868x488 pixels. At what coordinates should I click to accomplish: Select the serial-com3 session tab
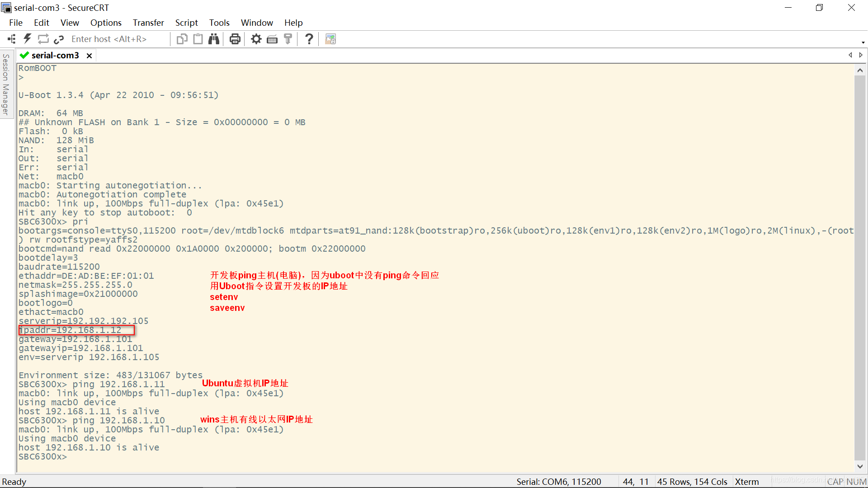55,55
